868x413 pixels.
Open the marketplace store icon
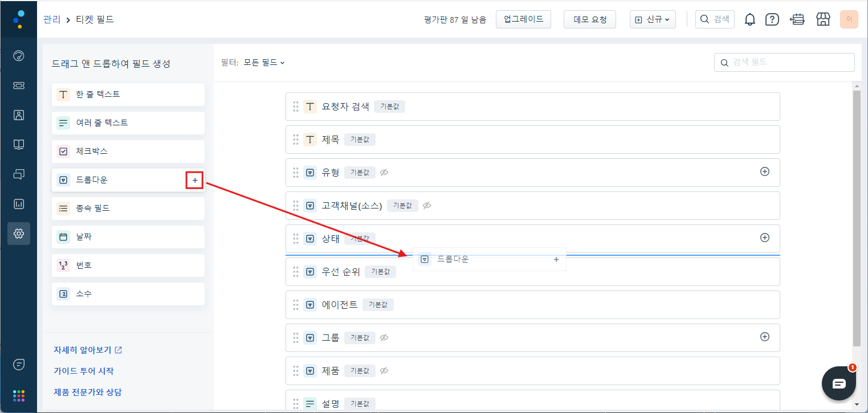pyautogui.click(x=823, y=19)
